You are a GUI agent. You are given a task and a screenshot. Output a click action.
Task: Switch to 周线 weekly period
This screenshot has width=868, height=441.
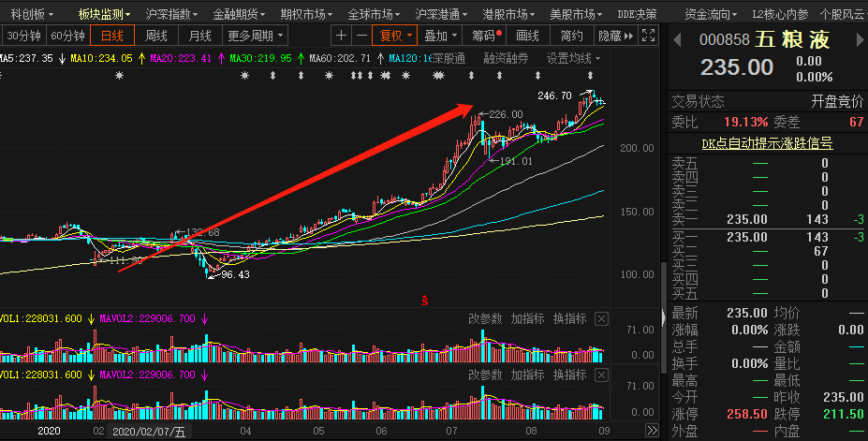(x=156, y=36)
